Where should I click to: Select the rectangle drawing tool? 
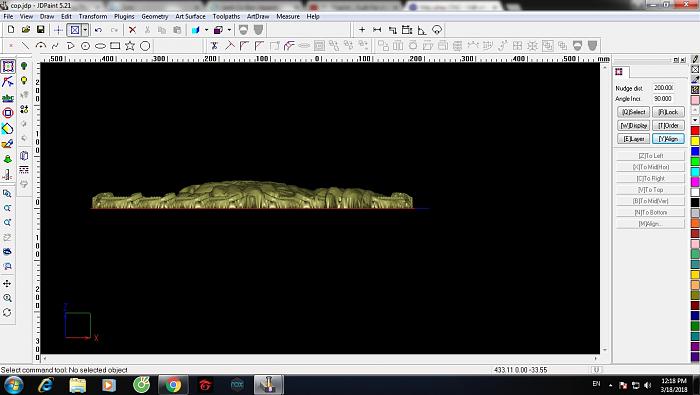click(115, 46)
